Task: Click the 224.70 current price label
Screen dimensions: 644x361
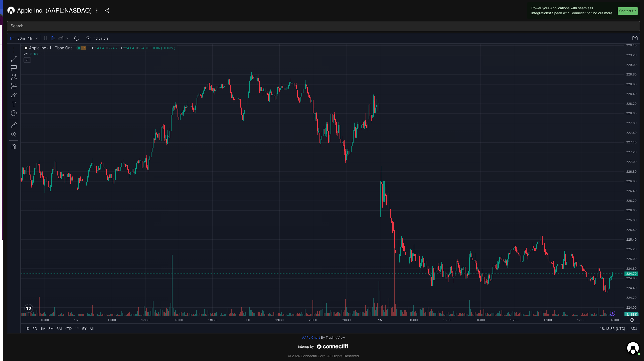Action: 631,274
